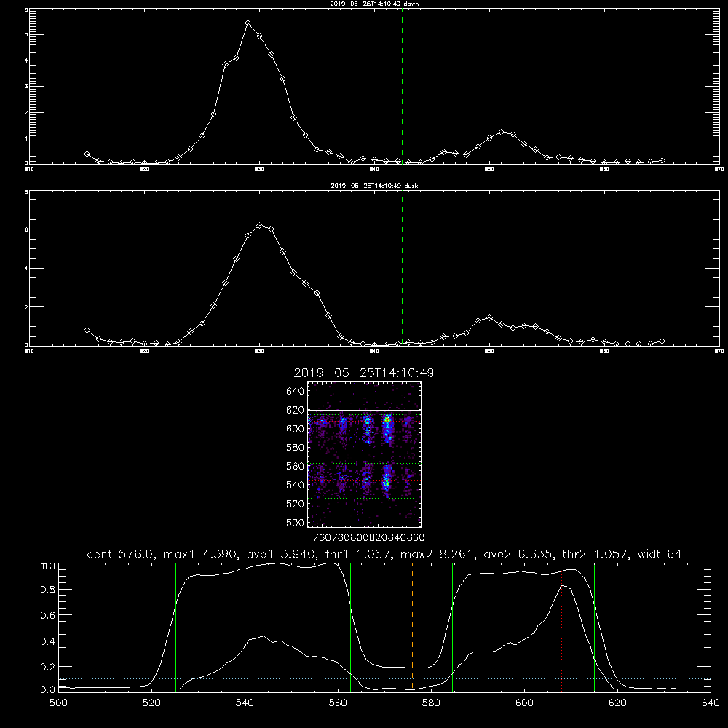
Task: Click the solid green line just right of the orange dashed line
Action: tap(452, 628)
